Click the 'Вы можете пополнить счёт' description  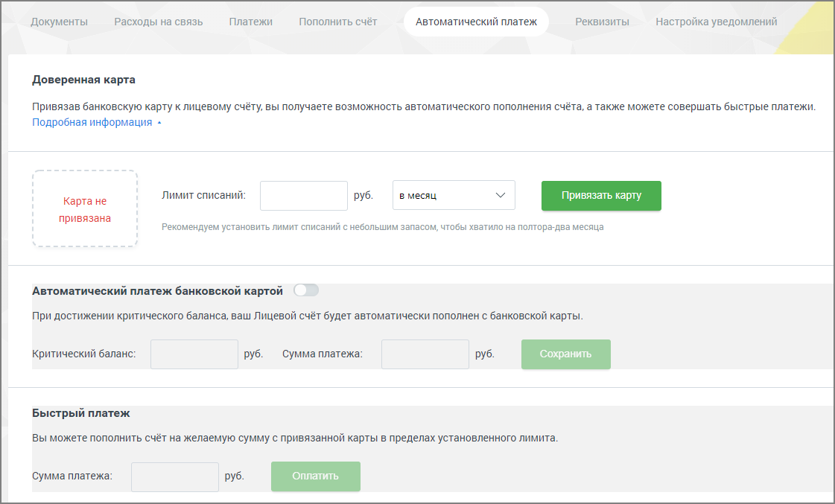(295, 438)
